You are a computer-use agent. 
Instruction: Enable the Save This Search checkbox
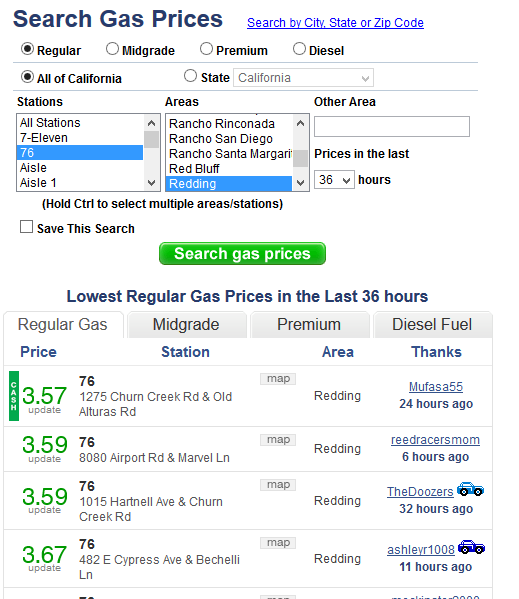(26, 227)
